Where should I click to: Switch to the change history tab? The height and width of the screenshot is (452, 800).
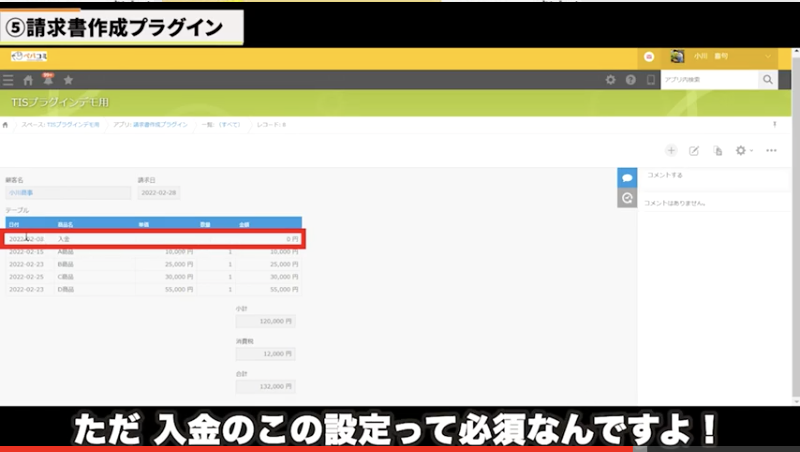tap(627, 198)
